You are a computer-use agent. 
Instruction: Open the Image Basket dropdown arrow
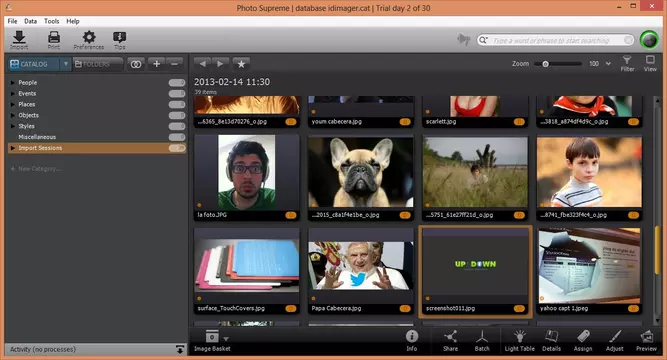click(226, 339)
